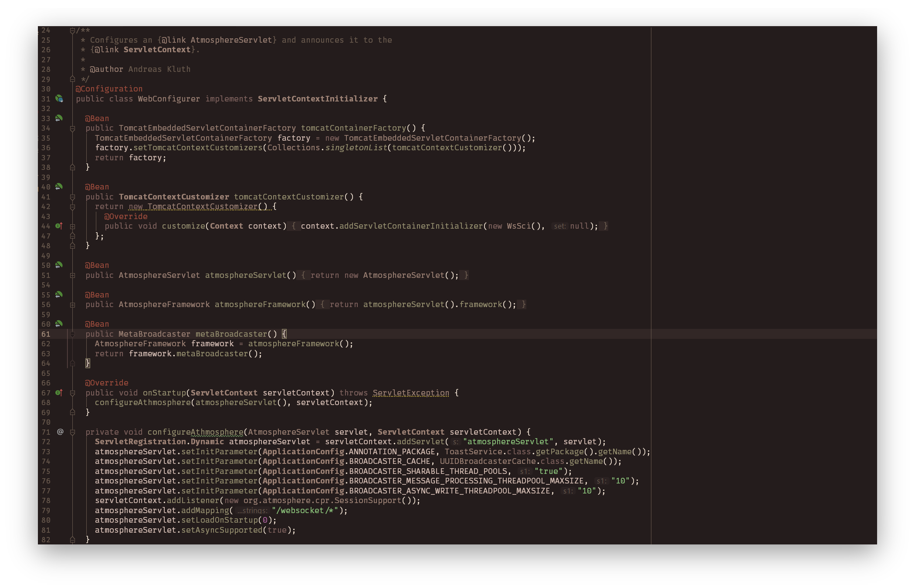Click line number 61 in the gutter
This screenshot has height=588, width=915.
tap(46, 334)
